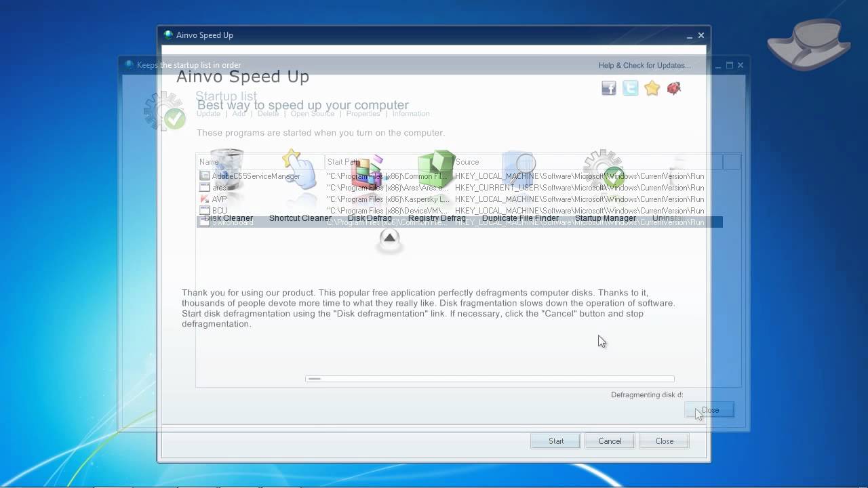
Task: Click the defragmentation progress bar
Action: (x=490, y=379)
